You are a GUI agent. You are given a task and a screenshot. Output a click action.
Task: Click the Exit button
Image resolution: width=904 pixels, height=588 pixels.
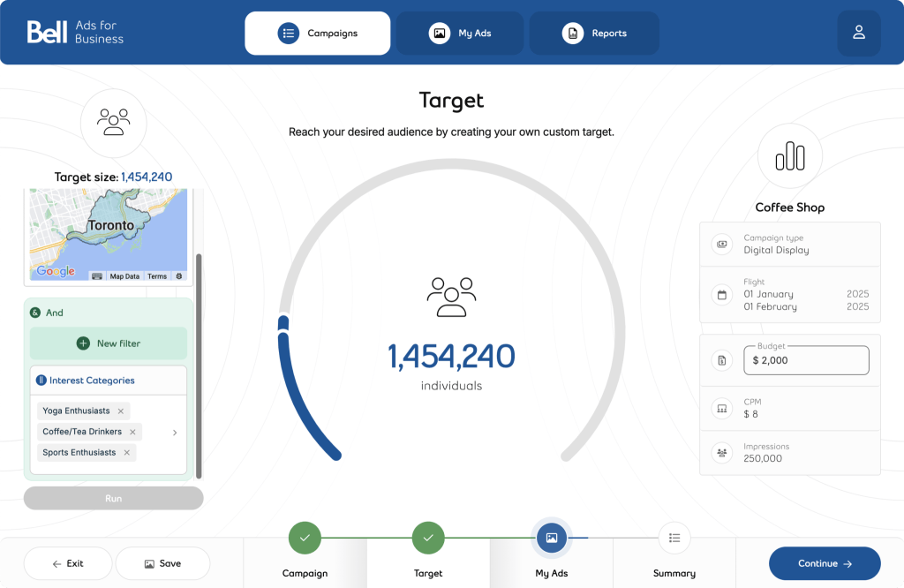tap(68, 563)
